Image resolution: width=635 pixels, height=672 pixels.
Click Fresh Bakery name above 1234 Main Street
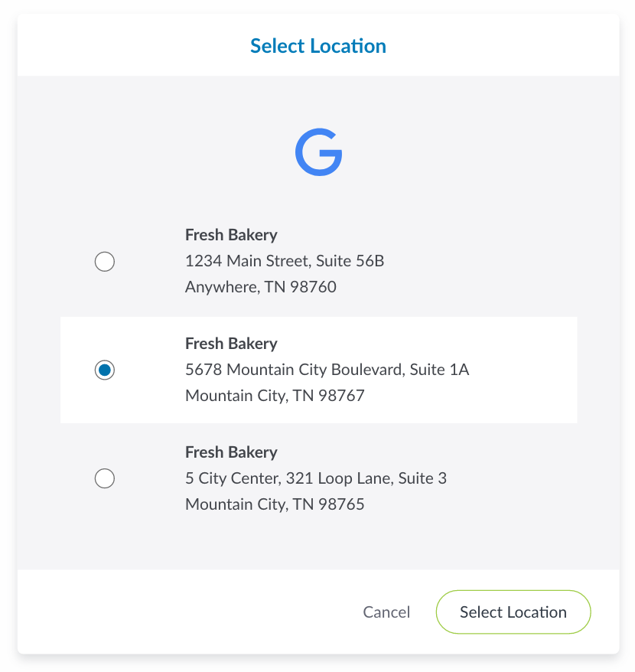(231, 235)
